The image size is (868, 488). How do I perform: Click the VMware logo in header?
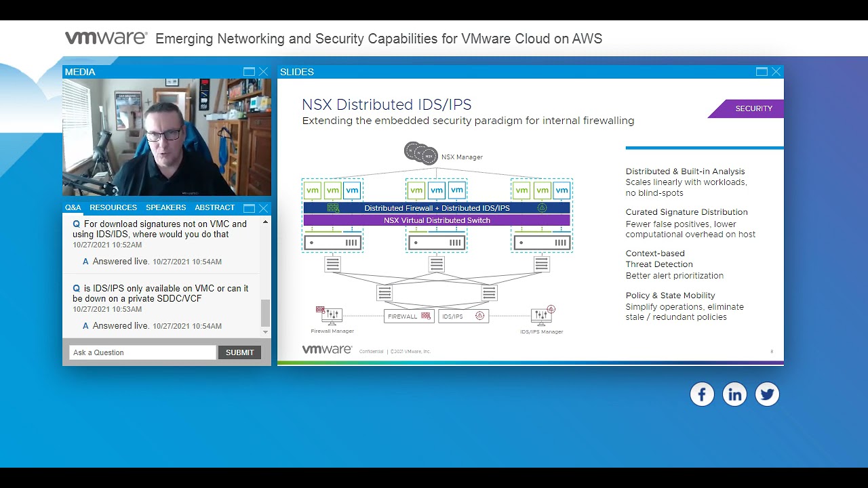[106, 38]
